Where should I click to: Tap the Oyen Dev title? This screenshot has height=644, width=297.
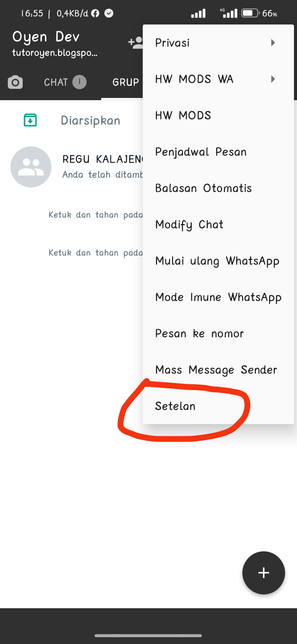[x=46, y=37]
